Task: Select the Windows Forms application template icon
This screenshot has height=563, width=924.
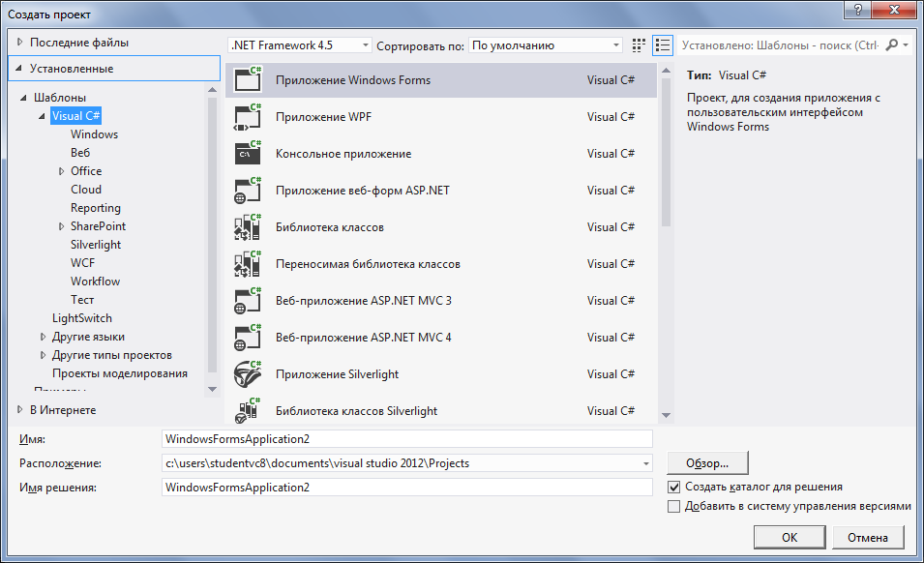Action: pyautogui.click(x=248, y=79)
